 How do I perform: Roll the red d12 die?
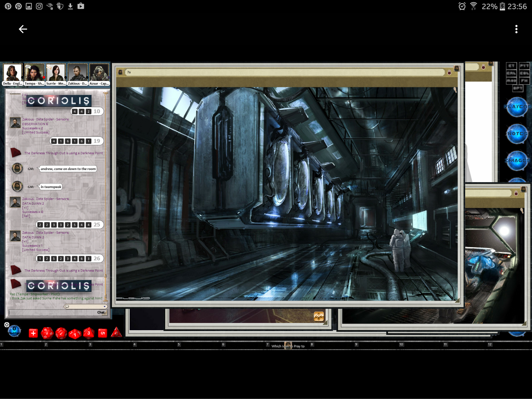point(61,333)
